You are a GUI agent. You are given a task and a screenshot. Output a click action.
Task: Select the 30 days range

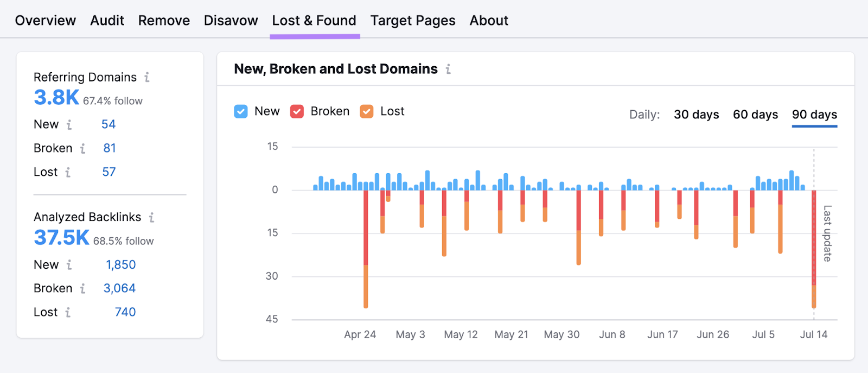pyautogui.click(x=696, y=115)
